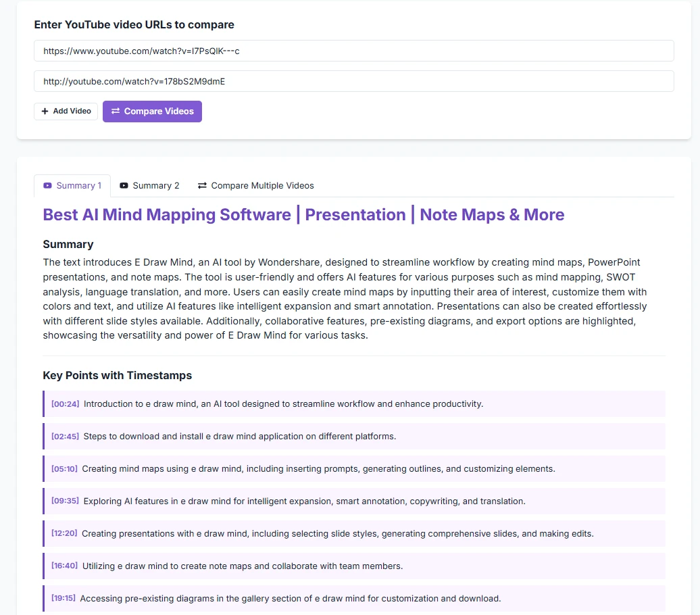
Task: Switch to the Summary 2 tab
Action: pos(149,186)
